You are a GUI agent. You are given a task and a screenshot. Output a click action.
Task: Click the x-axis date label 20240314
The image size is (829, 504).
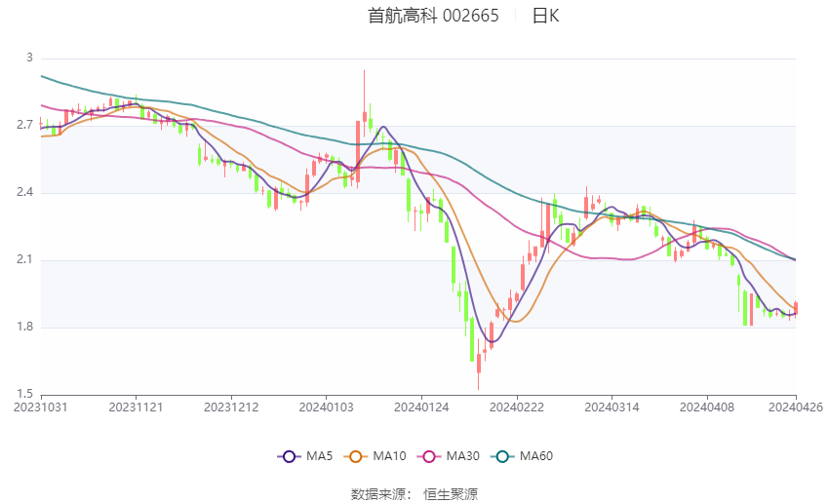click(x=612, y=407)
